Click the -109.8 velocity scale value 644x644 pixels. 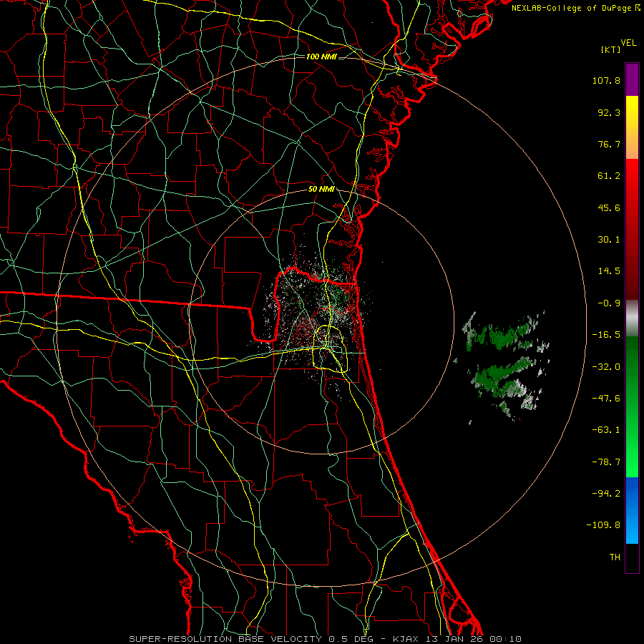[603, 525]
